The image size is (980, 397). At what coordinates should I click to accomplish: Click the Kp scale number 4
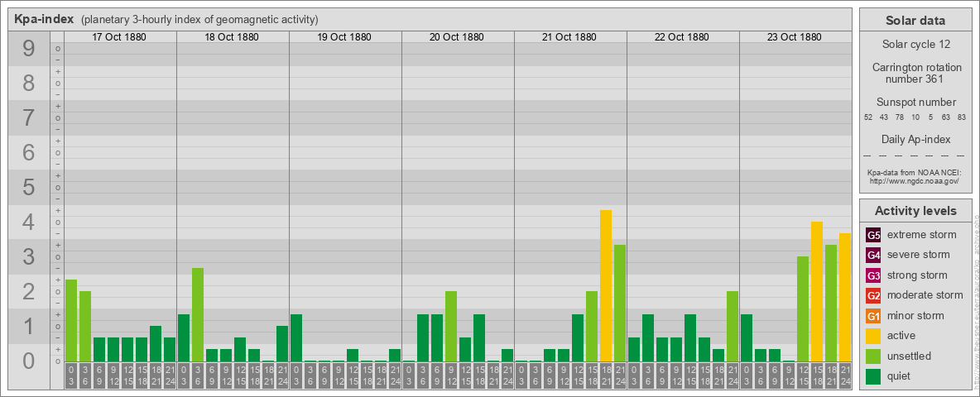coord(29,222)
